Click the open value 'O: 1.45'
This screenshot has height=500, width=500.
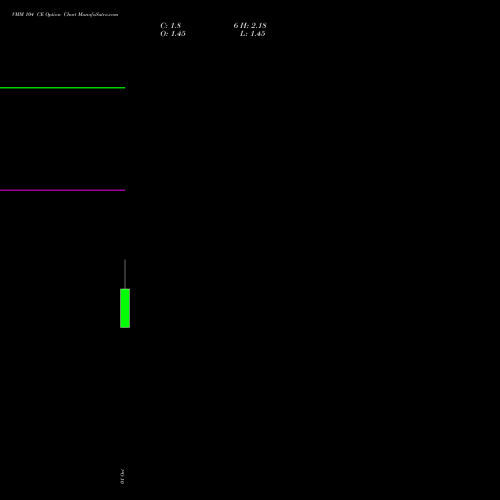[173, 34]
